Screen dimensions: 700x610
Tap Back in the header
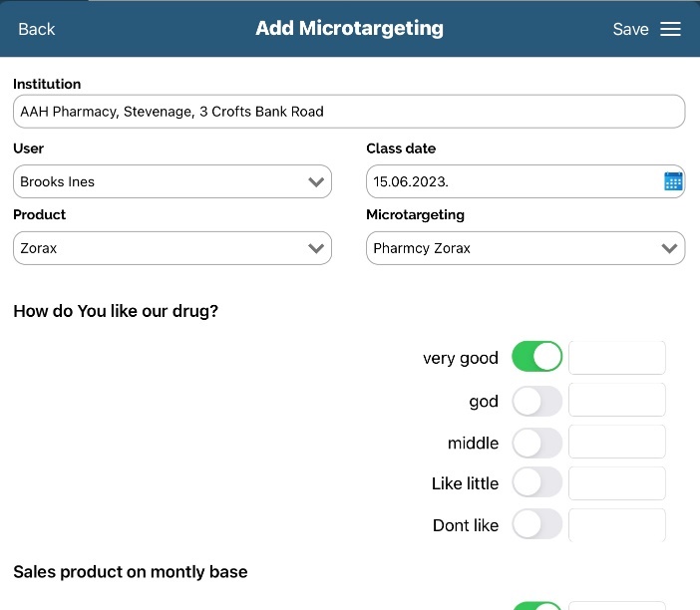pyautogui.click(x=37, y=29)
